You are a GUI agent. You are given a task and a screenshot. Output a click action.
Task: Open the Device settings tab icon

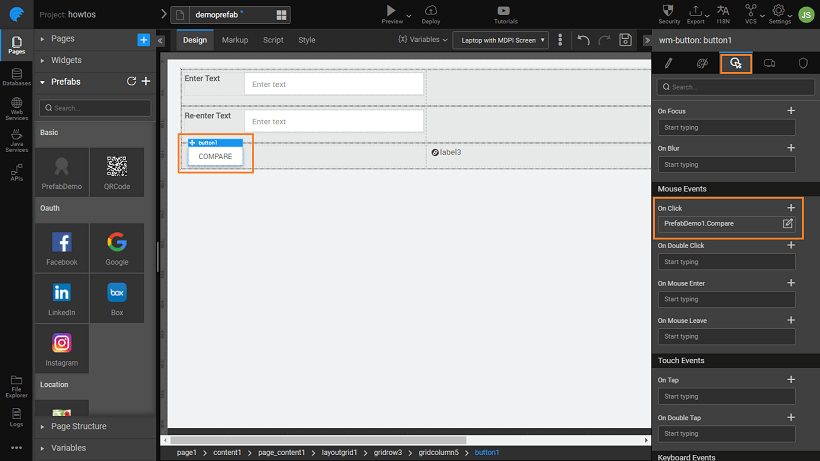tap(769, 63)
